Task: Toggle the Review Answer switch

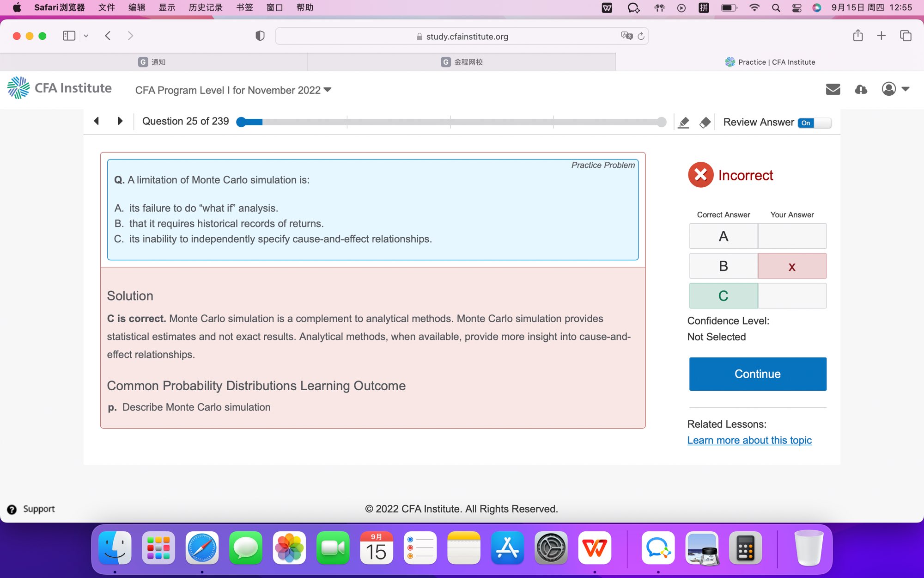Action: tap(814, 123)
